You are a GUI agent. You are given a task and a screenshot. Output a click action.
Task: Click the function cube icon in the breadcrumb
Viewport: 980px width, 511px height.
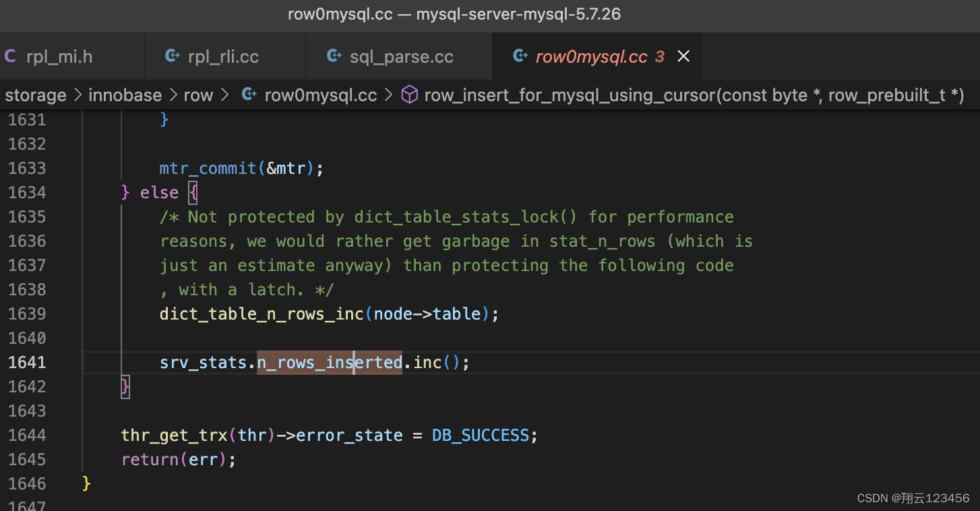(x=409, y=95)
